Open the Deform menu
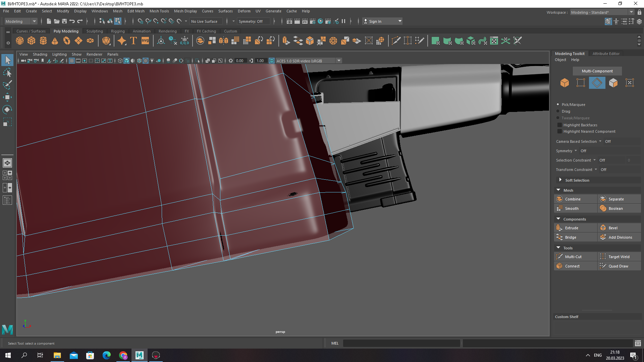644x362 pixels. click(x=244, y=11)
